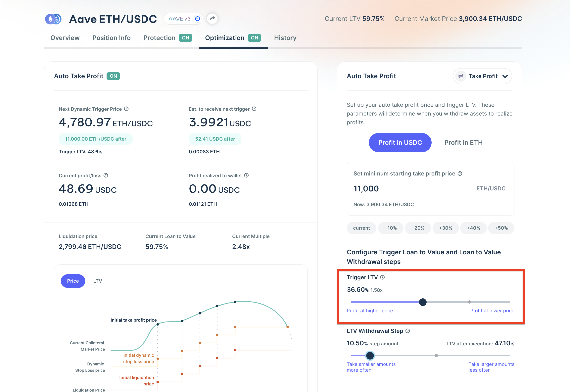The image size is (570, 392).
Task: Click help icon beside Profit realized to wallet
Action: tap(247, 175)
